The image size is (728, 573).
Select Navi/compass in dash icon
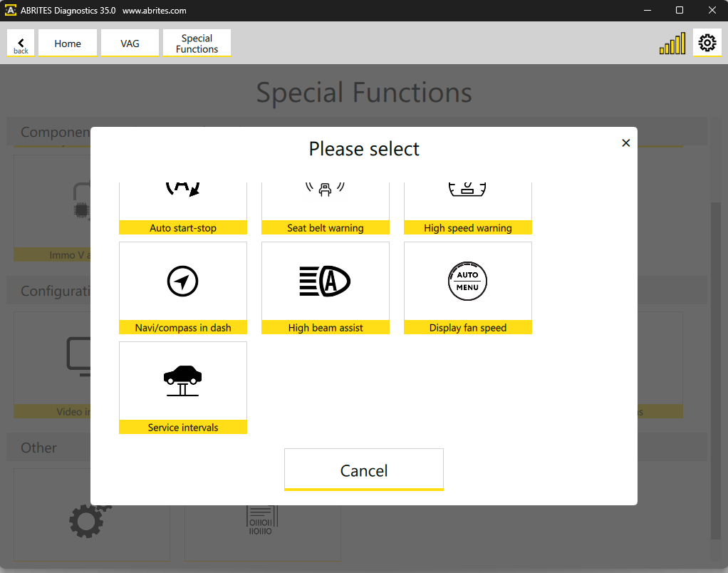(183, 281)
